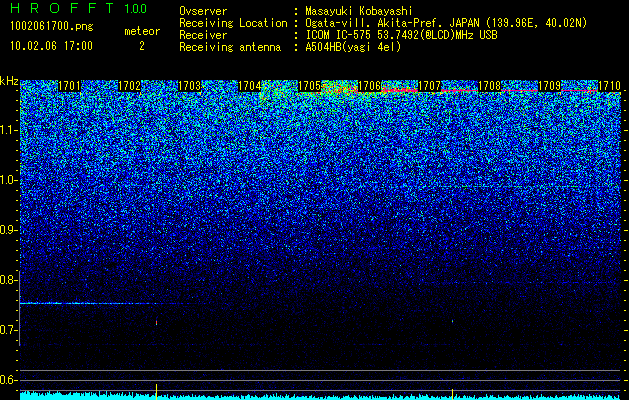Click the 1705 time marker

(310, 86)
